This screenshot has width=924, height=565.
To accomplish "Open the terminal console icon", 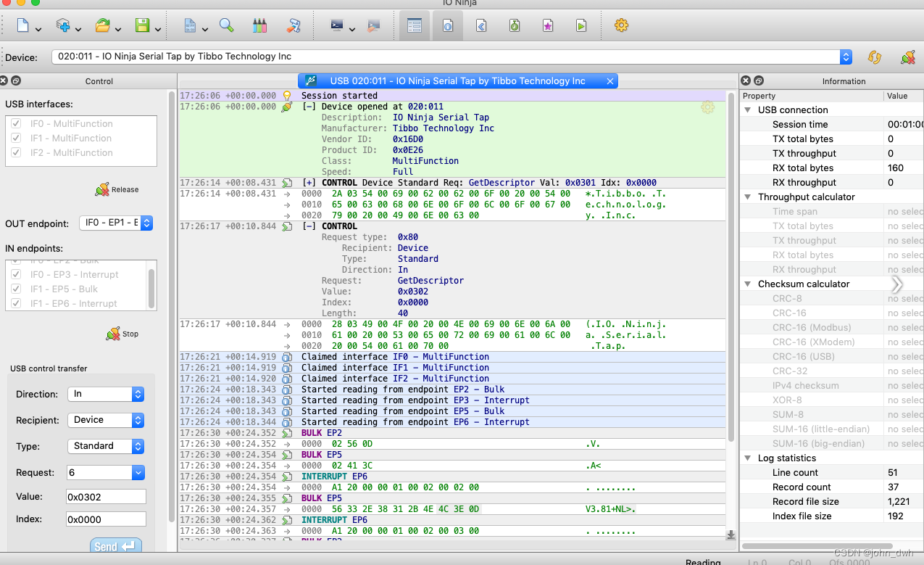I will click(x=336, y=25).
